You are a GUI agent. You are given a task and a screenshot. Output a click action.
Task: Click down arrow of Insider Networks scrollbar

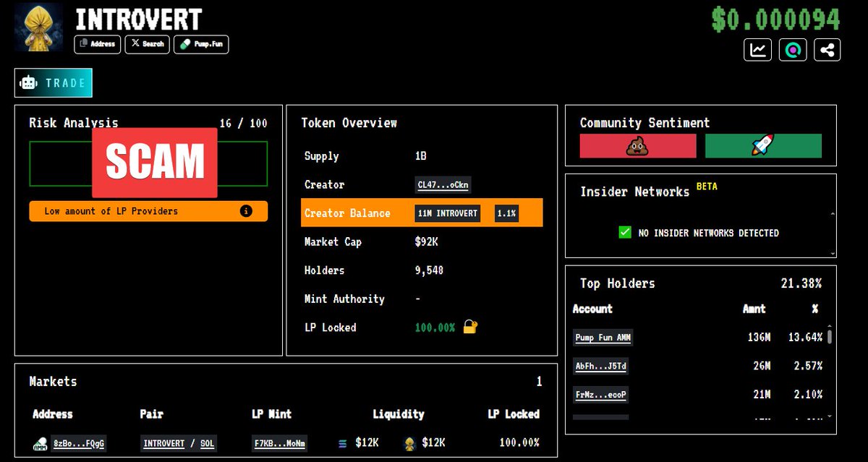pyautogui.click(x=832, y=252)
